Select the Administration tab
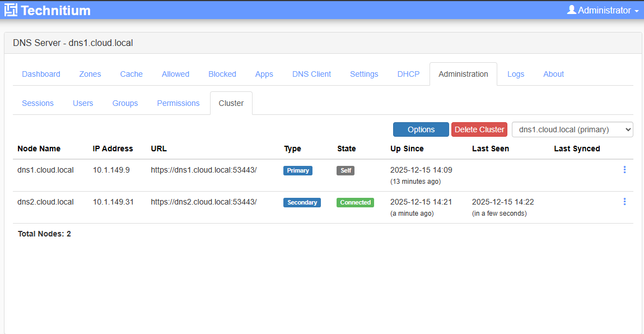The height and width of the screenshot is (334, 644). click(x=463, y=74)
